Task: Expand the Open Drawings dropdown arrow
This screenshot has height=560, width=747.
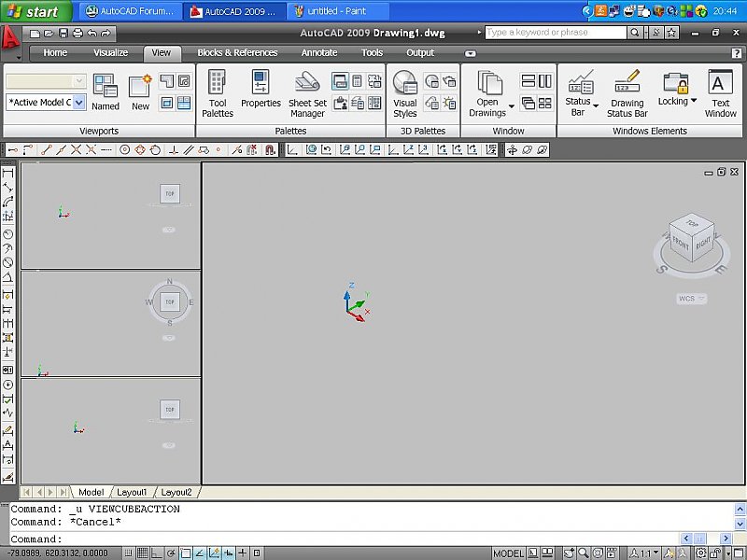Action: click(511, 106)
